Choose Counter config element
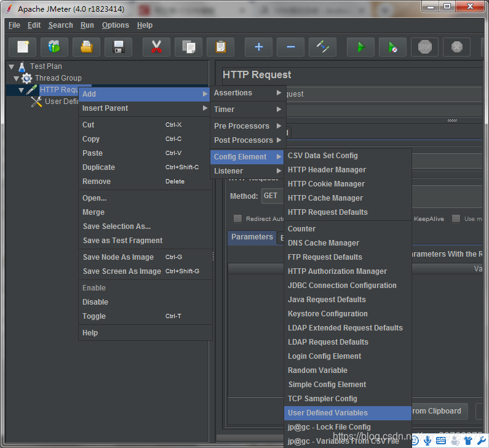Screen dimensions: 489x448 [348, 229]
